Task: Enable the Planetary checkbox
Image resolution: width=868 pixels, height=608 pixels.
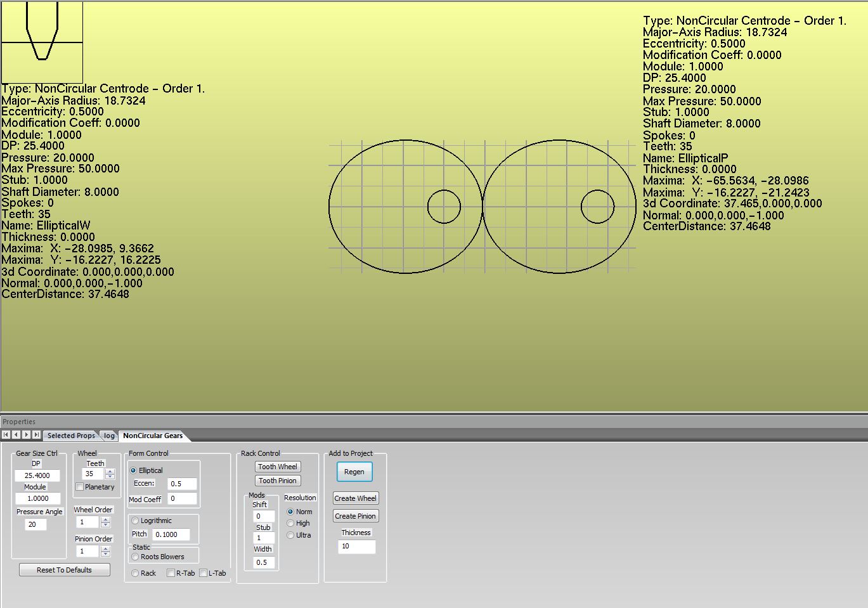Action: coord(80,487)
